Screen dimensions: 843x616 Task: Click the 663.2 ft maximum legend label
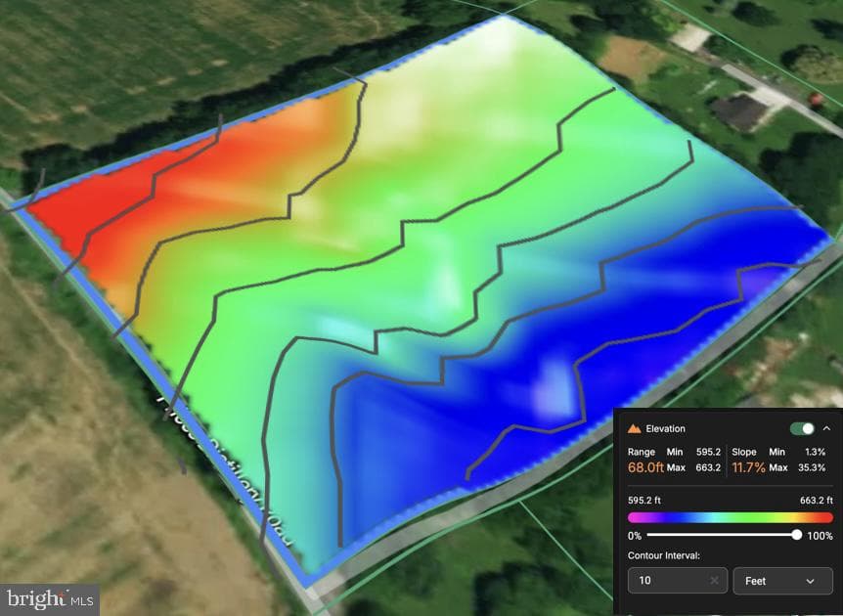[x=817, y=501]
